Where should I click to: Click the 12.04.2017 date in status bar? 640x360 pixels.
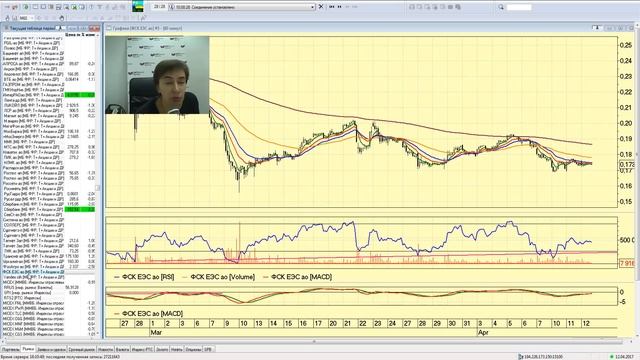tap(624, 357)
